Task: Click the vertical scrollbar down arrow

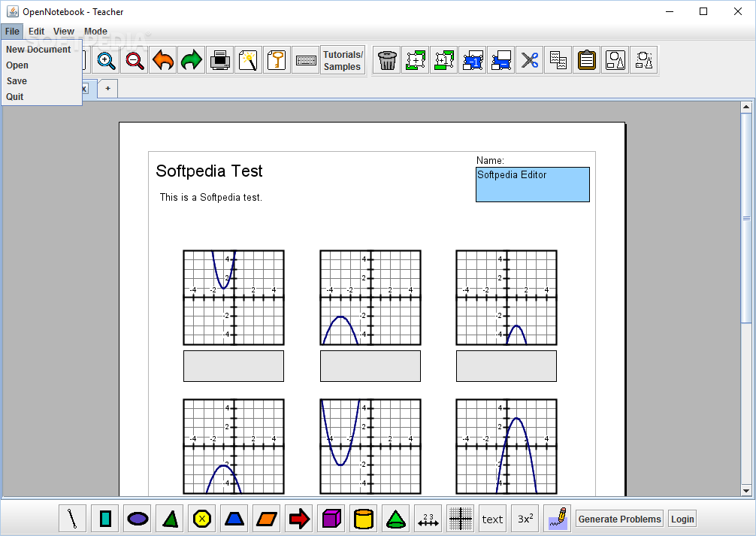Action: [x=746, y=491]
